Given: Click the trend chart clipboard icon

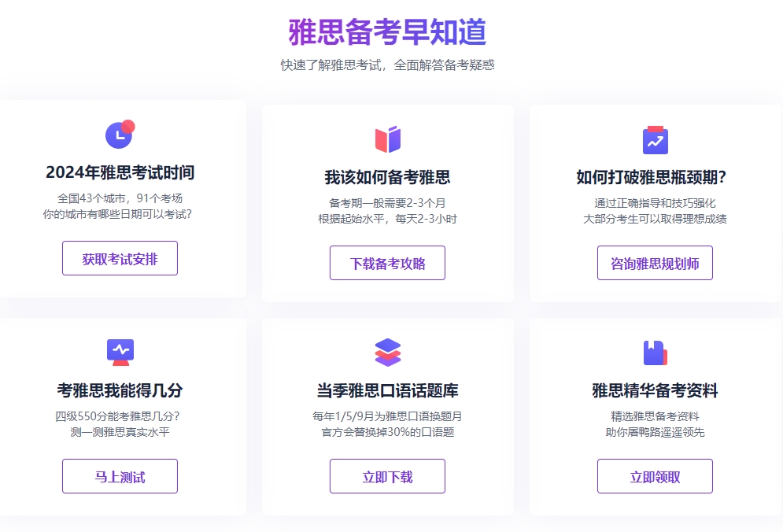Looking at the screenshot, I should [x=656, y=140].
